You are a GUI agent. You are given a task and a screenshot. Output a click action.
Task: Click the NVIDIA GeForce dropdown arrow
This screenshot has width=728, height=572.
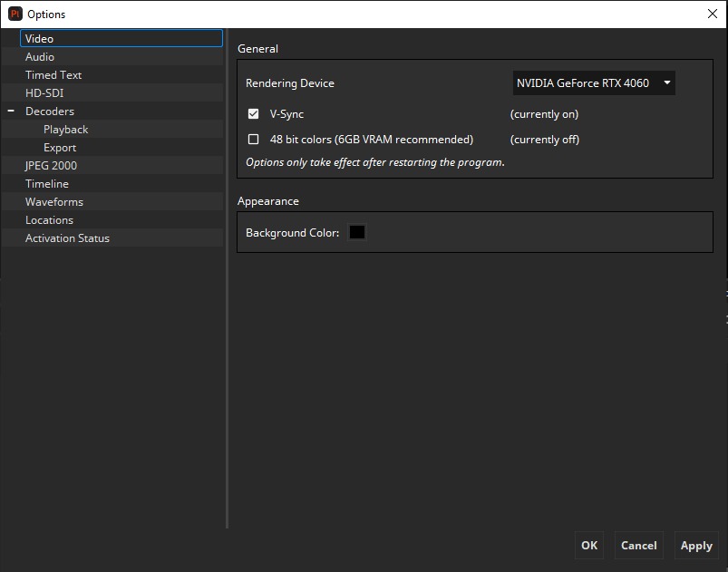[x=667, y=83]
